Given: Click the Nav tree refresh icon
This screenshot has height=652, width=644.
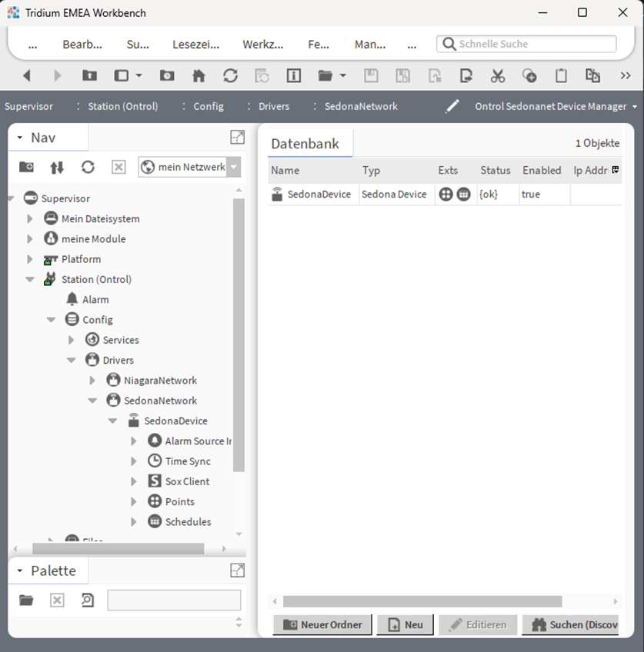Looking at the screenshot, I should click(x=88, y=167).
